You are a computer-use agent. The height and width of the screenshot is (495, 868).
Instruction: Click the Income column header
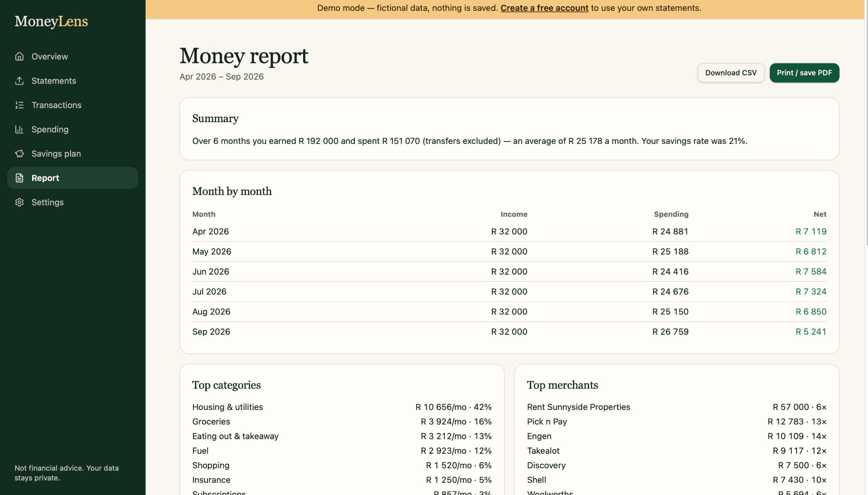[514, 214]
